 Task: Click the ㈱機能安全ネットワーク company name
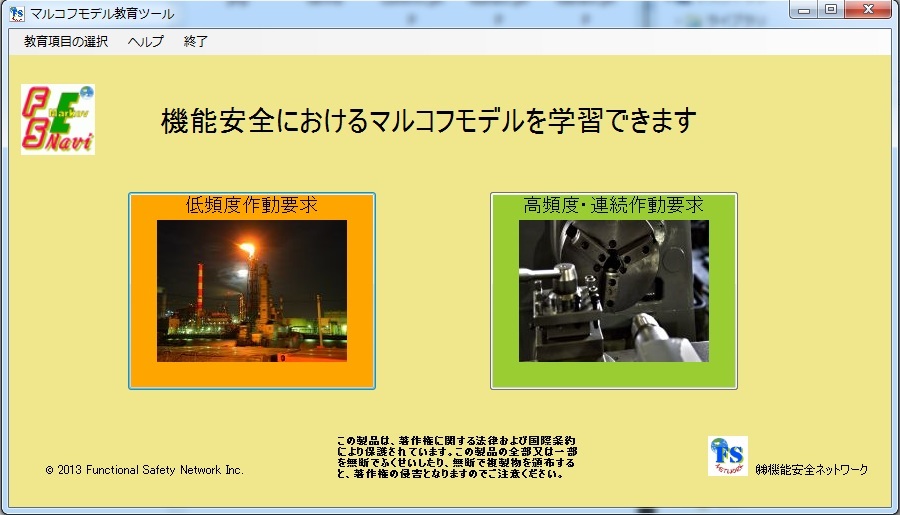[x=812, y=470]
